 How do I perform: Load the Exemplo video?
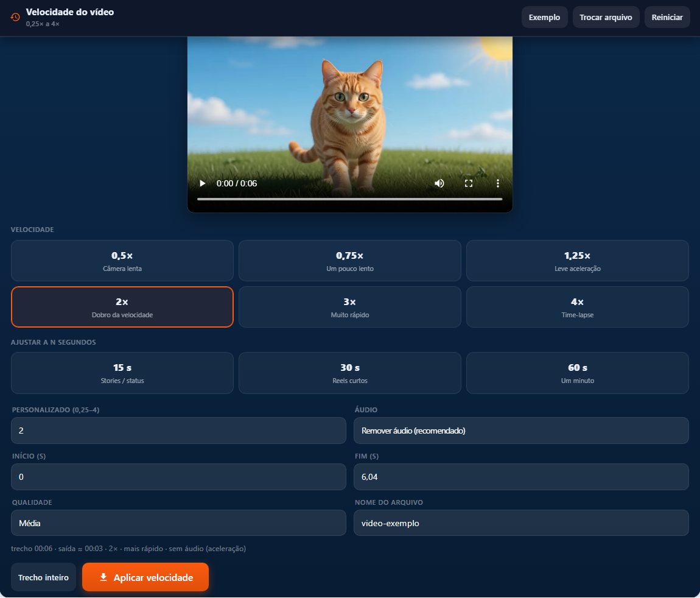point(544,17)
